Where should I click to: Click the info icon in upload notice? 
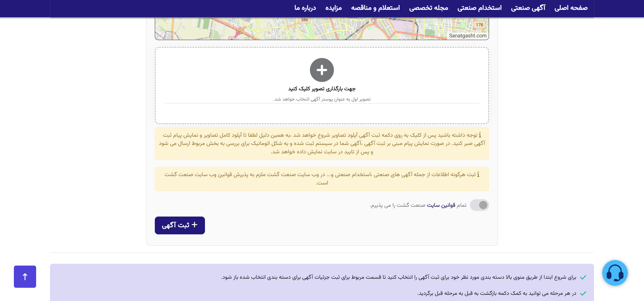pyautogui.click(x=480, y=135)
